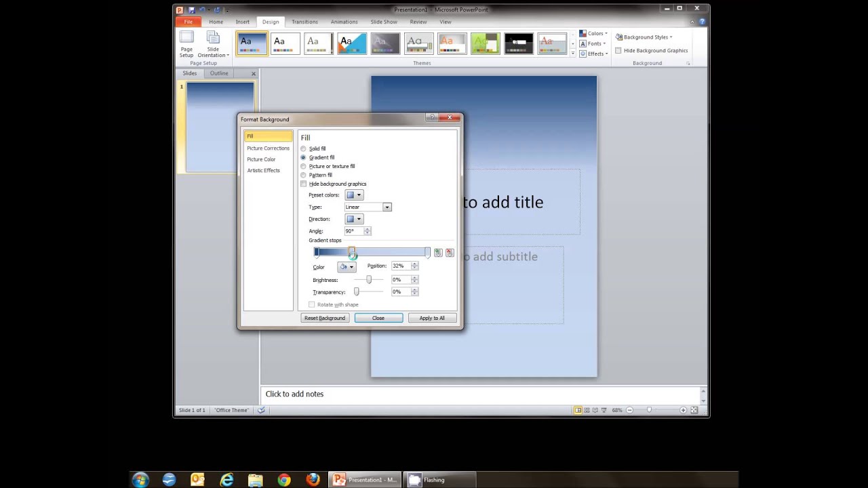Screen dimensions: 868x488
Task: Apply the Office Theme thumbnail in Themes gallery
Action: click(252, 43)
